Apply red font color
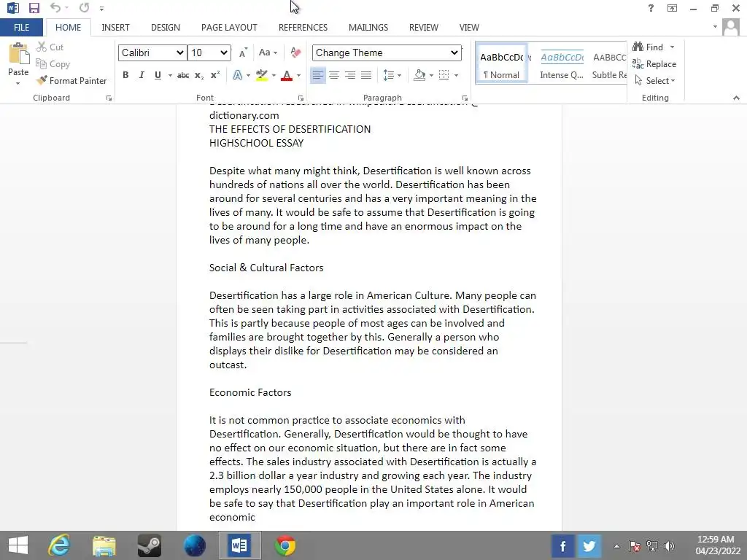Screen dimensions: 747x560 (287, 75)
